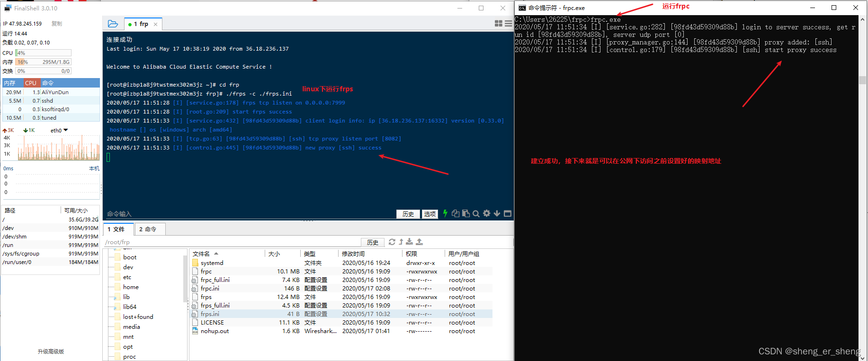Click the copy icon in terminal toolbar
The width and height of the screenshot is (868, 361).
coord(456,213)
